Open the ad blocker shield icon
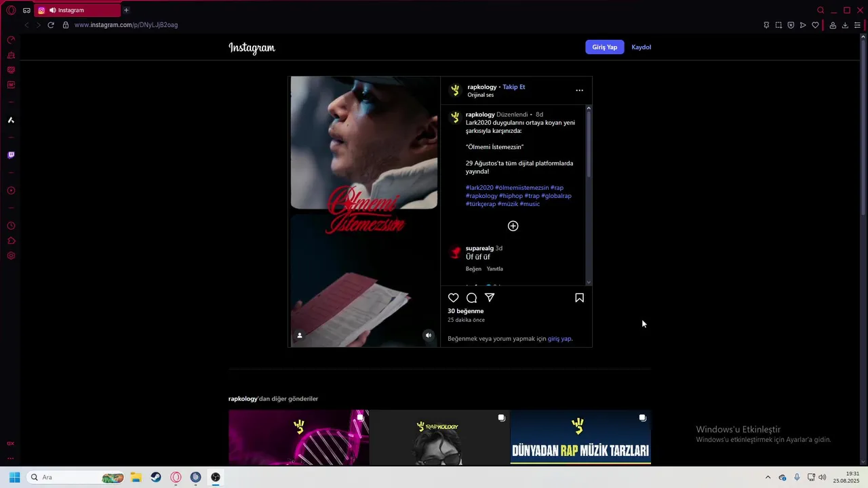Screen dimensions: 868x488 [791, 25]
